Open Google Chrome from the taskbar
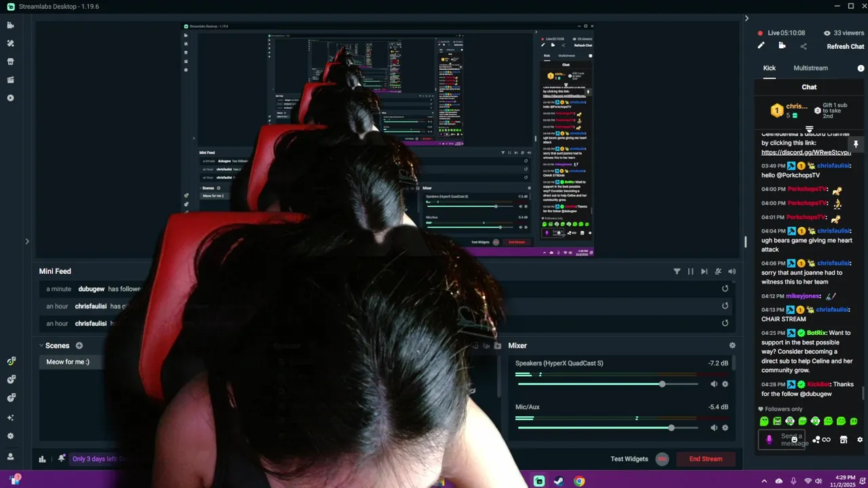The height and width of the screenshot is (488, 868). (x=579, y=481)
